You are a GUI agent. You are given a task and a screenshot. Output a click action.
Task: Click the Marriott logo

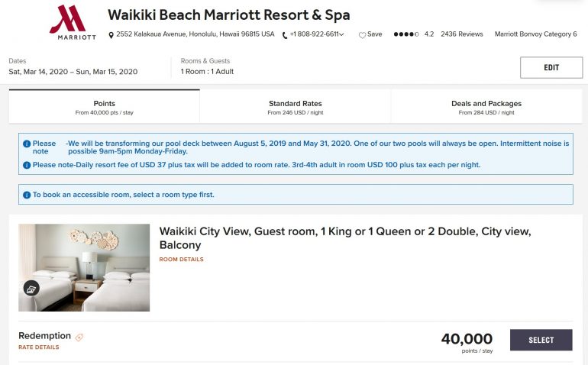tap(73, 21)
